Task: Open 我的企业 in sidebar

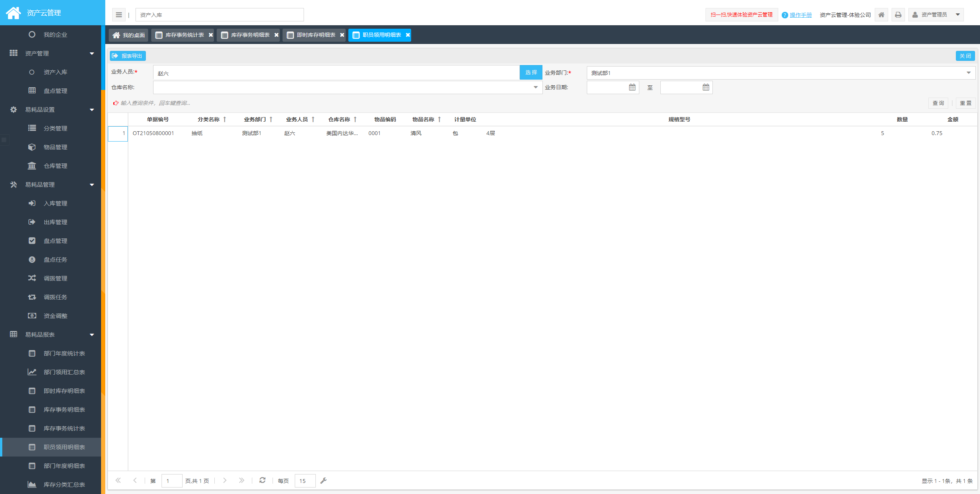Action: pos(51,34)
